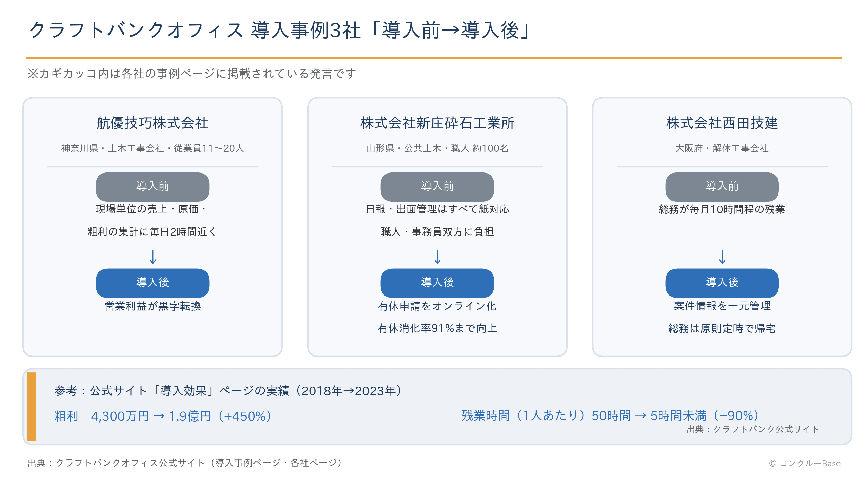
Task: Click company name 株式会社新庄砕石工業所
Action: coord(437,123)
